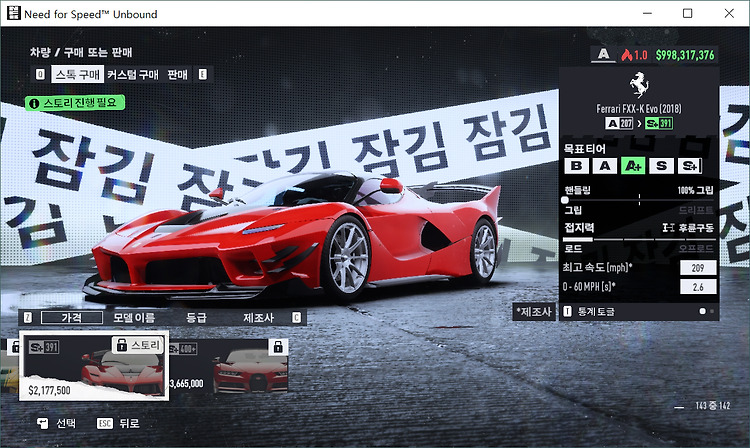Click the 선택 select button
The image size is (750, 448).
coord(56,424)
